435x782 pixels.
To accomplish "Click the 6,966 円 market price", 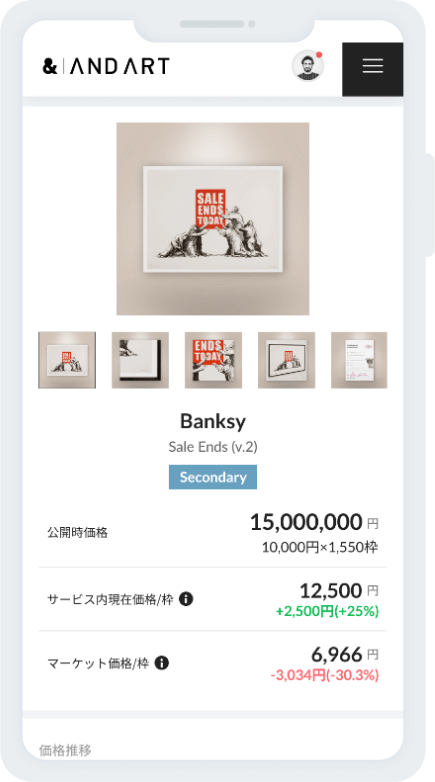I will [x=345, y=654].
